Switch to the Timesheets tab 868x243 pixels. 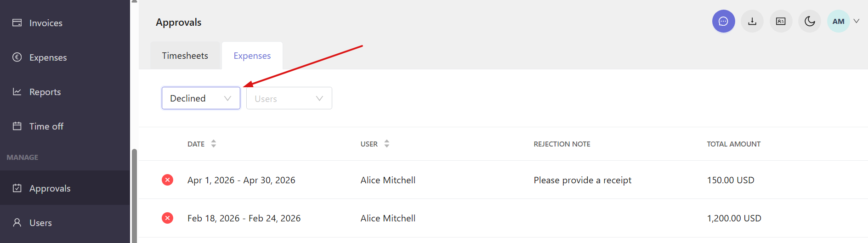(185, 56)
